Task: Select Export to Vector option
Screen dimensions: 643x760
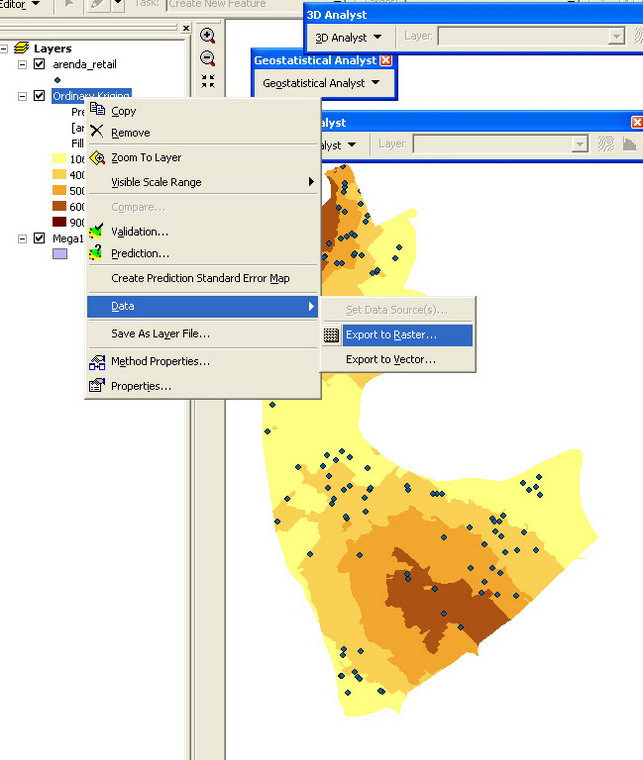Action: tap(390, 360)
